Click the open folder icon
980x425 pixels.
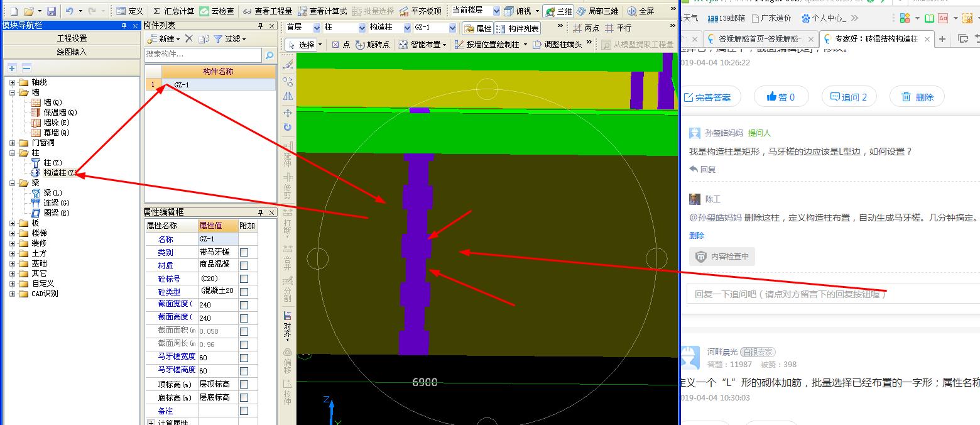pyautogui.click(x=29, y=11)
